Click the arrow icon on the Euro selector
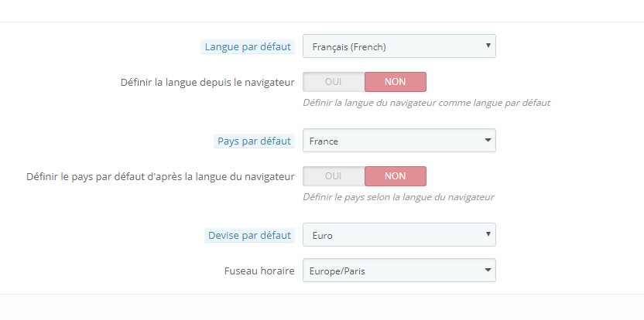644x320 pixels. tap(488, 233)
